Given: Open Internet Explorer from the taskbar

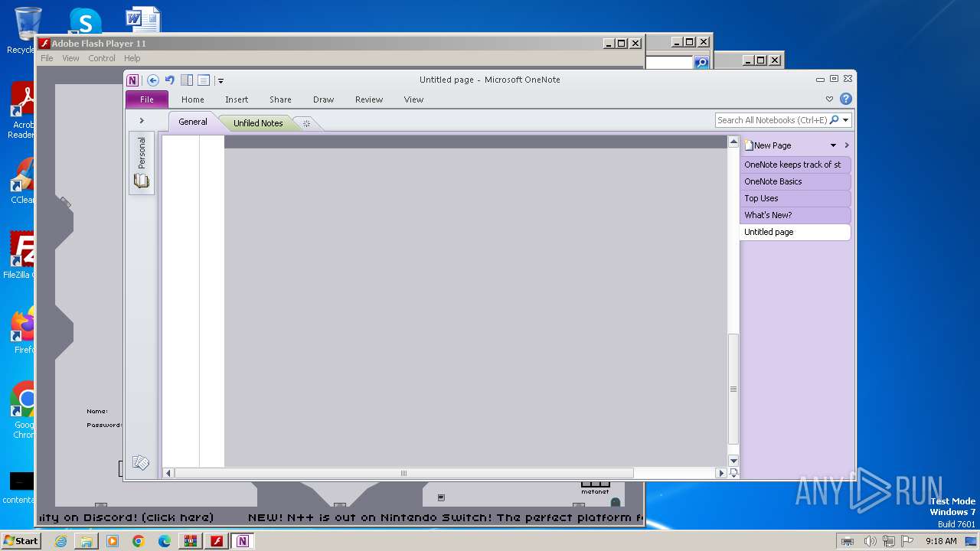Looking at the screenshot, I should pos(60,541).
